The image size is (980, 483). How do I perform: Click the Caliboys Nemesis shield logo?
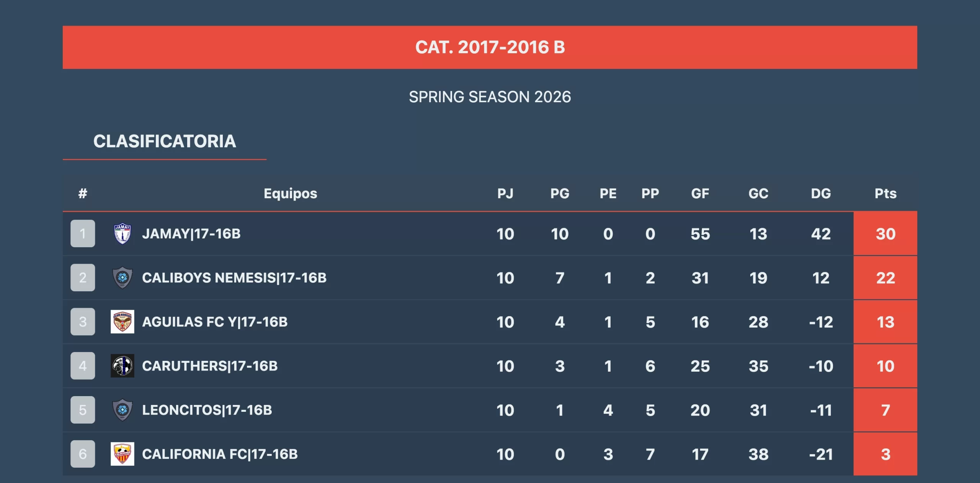tap(122, 277)
